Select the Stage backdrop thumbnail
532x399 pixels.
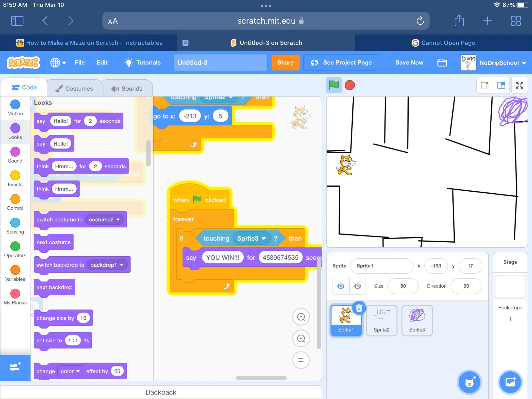510,287
